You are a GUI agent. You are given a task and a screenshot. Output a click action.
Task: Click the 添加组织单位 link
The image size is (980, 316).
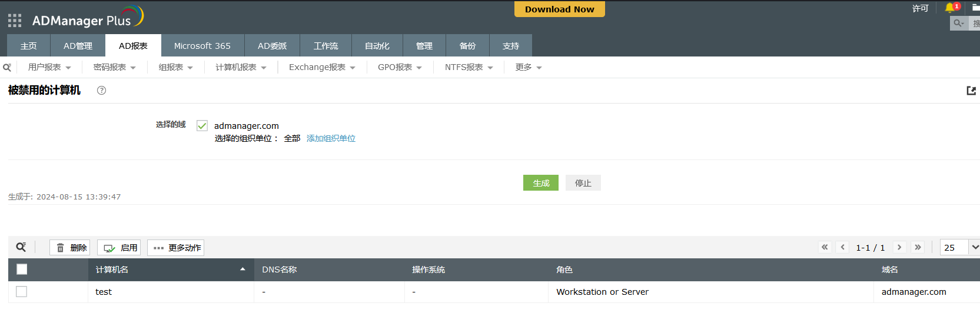[x=331, y=138]
